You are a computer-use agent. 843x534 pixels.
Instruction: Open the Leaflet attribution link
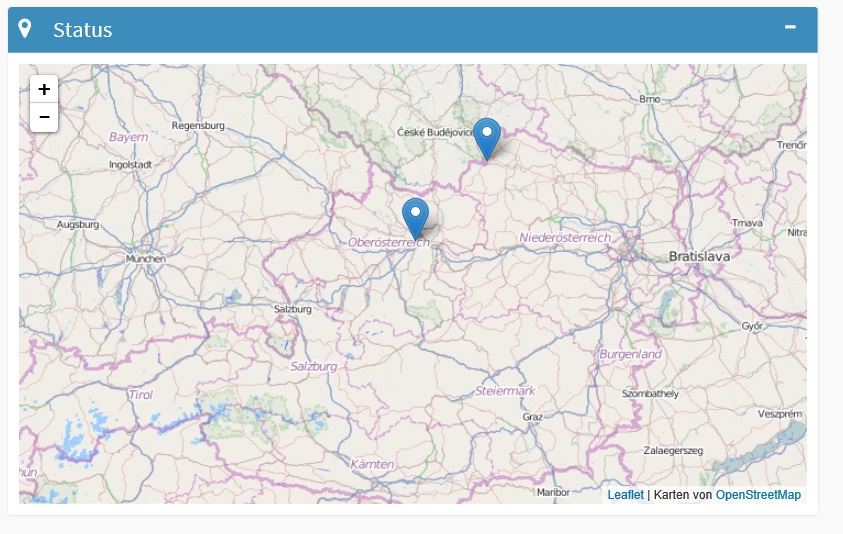point(625,495)
